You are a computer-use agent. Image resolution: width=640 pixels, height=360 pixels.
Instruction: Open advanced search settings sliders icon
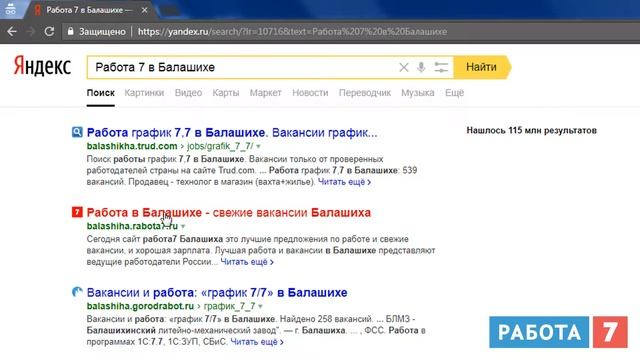(x=441, y=67)
